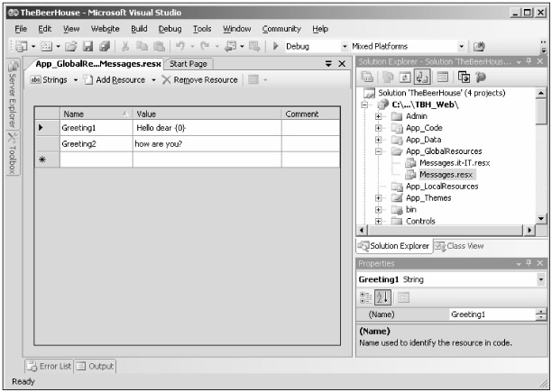Image resolution: width=552 pixels, height=392 pixels.
Task: Select Messages.it-IT.resx in Solution Explorer
Action: (454, 162)
